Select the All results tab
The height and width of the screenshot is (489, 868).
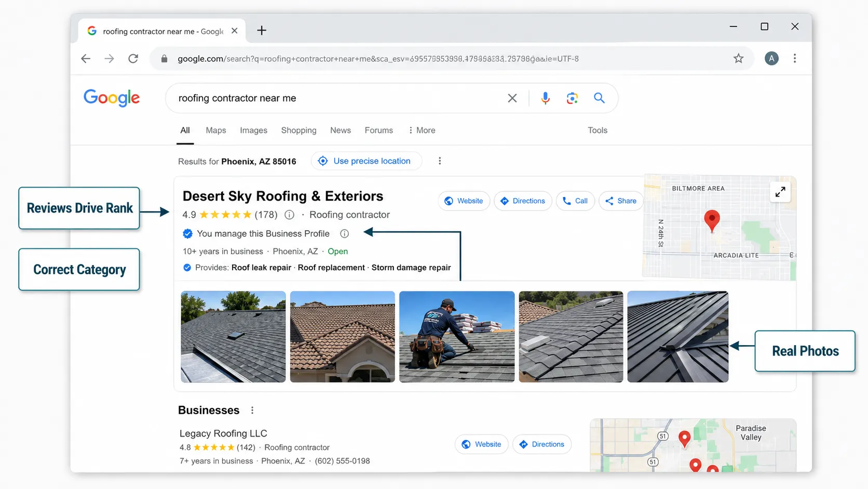(185, 130)
